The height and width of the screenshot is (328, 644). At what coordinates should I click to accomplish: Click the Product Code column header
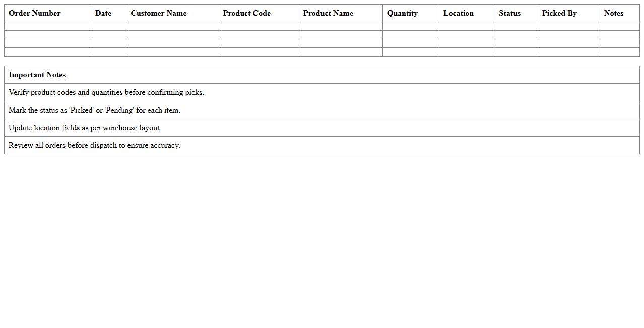pyautogui.click(x=246, y=13)
